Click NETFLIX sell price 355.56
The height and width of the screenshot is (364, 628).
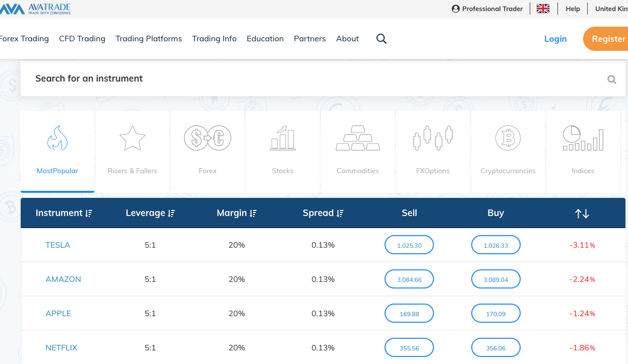click(x=409, y=348)
